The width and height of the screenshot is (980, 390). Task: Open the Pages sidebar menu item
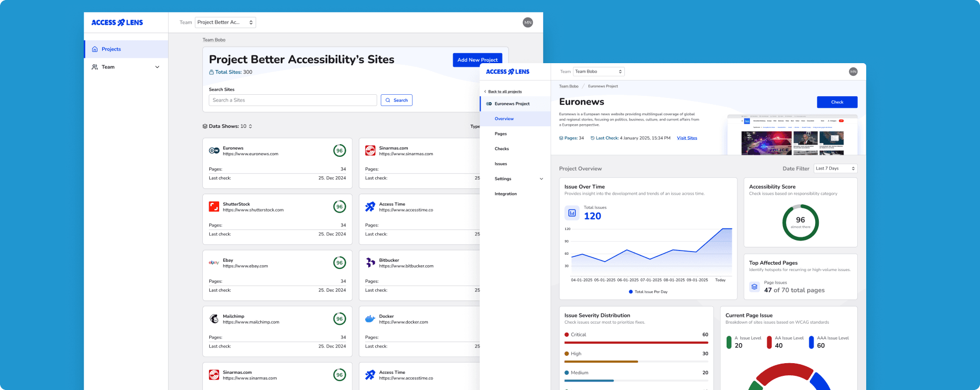click(501, 134)
